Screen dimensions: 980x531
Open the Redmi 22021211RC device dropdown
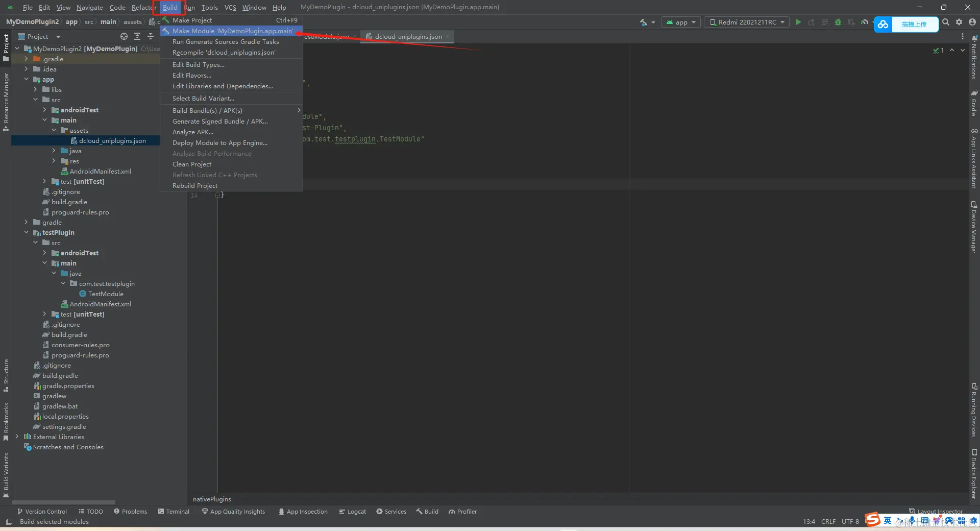(x=747, y=22)
